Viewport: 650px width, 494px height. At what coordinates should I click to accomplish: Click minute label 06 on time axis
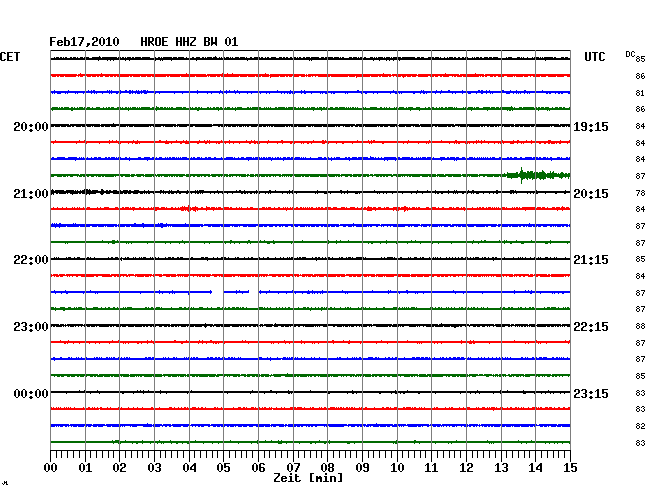(x=258, y=468)
